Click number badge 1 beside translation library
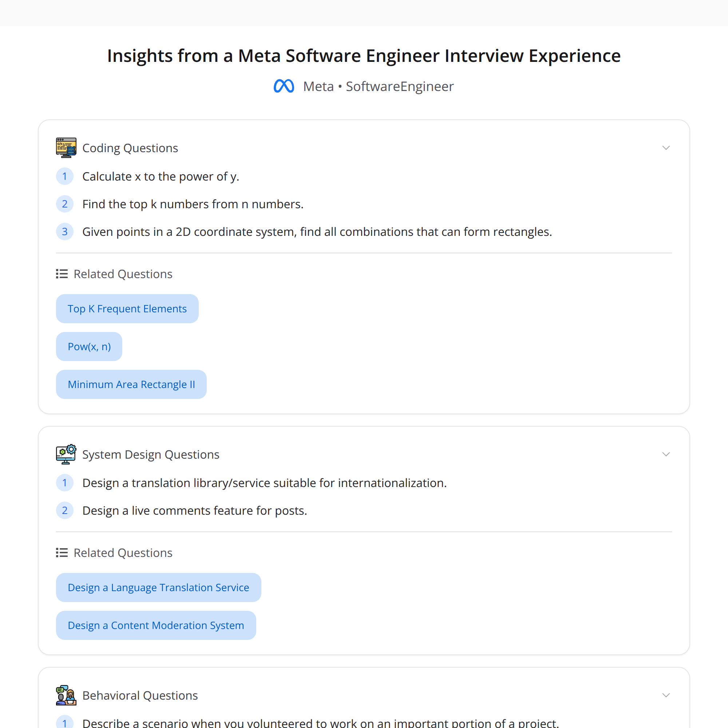This screenshot has height=728, width=728. pyautogui.click(x=65, y=483)
